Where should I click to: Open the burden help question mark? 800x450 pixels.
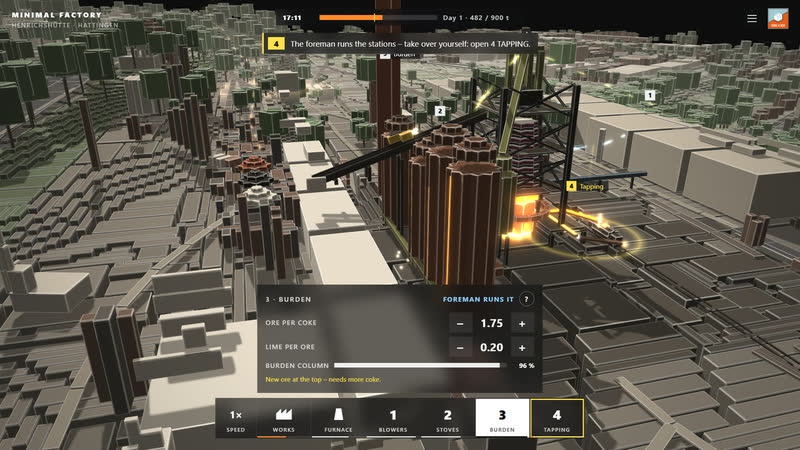tap(527, 299)
